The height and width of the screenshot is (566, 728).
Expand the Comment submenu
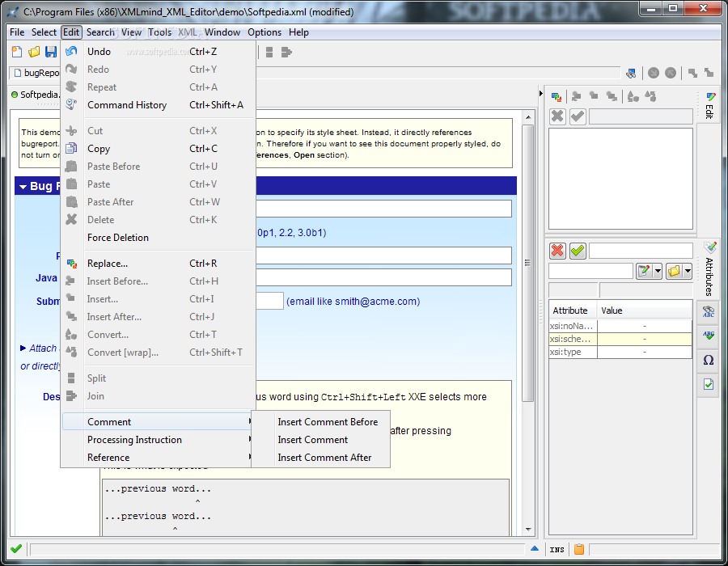click(157, 422)
